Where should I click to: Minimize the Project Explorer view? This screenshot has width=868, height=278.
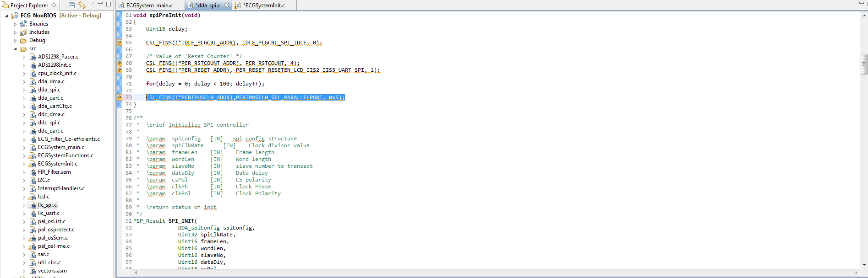point(100,4)
